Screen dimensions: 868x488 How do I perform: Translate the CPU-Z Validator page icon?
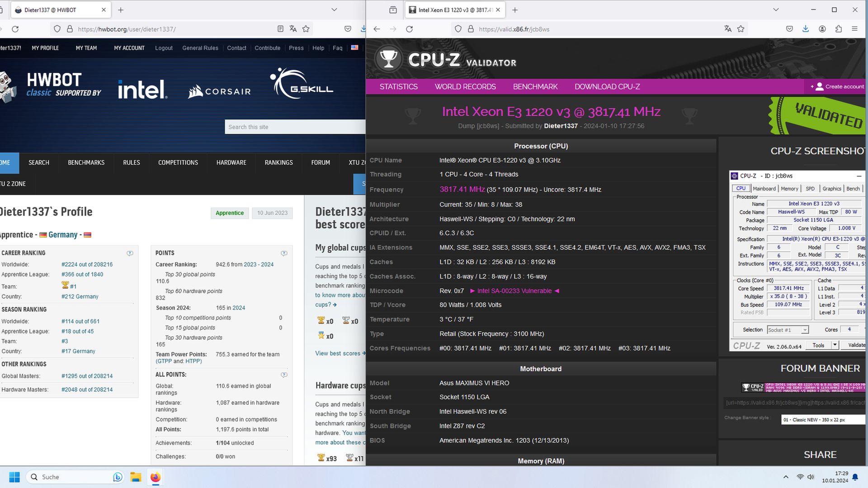pyautogui.click(x=728, y=29)
